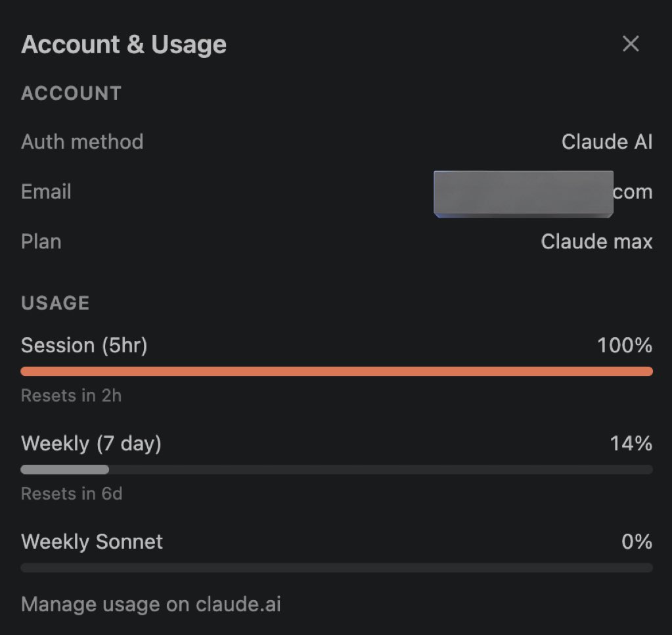Select the Account & Usage title
Screen dimensions: 672x635
(123, 45)
